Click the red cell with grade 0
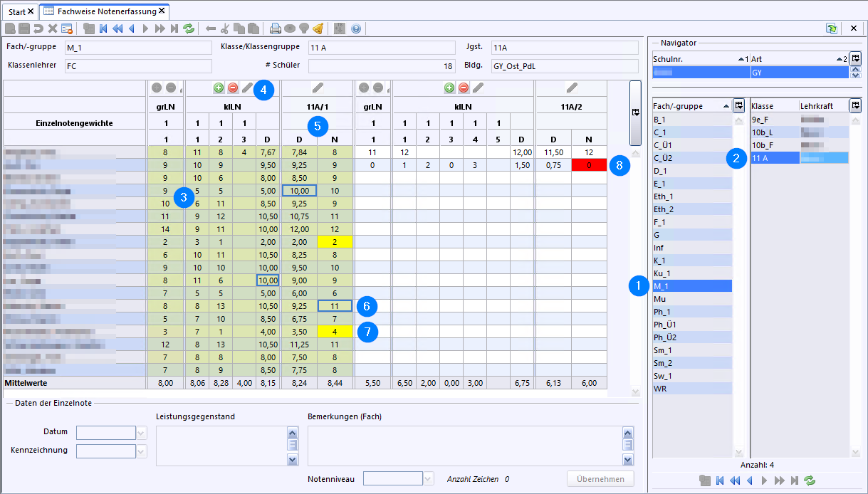 pyautogui.click(x=589, y=165)
